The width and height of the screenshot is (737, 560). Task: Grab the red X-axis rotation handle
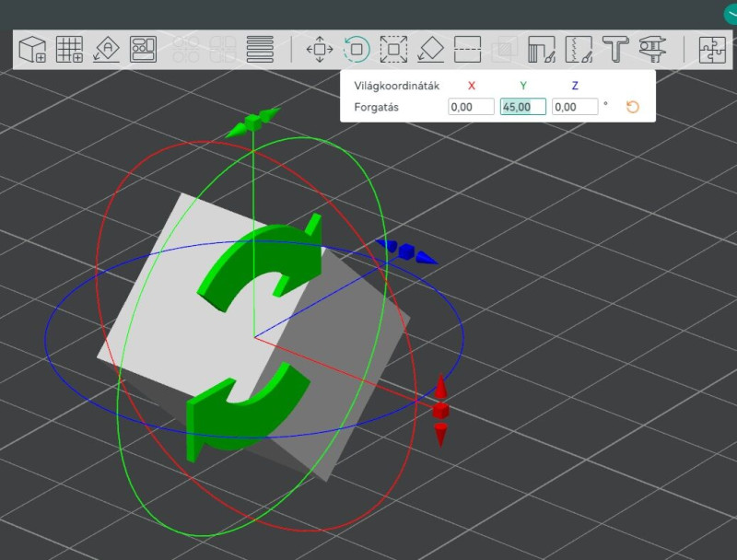point(440,410)
